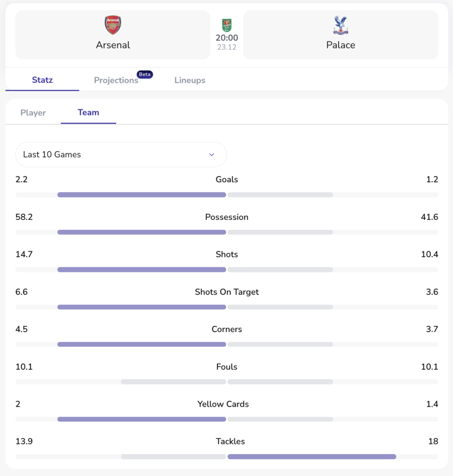Click the Arsenal team name link
This screenshot has height=476, width=453.
(112, 45)
